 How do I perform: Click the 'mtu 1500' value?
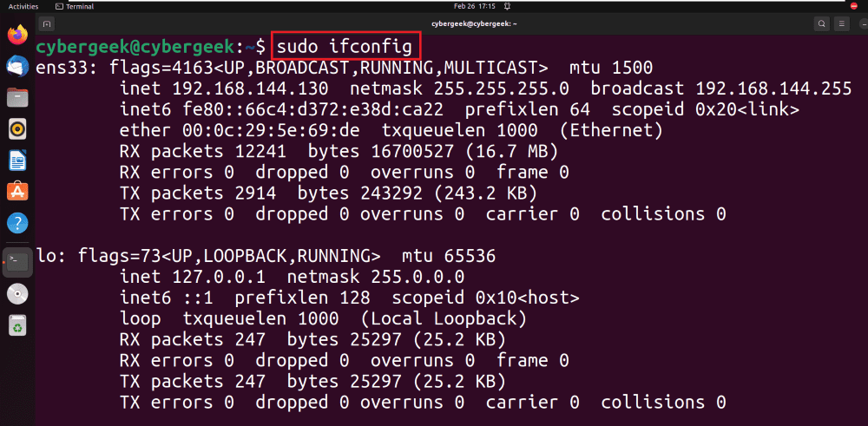click(611, 68)
